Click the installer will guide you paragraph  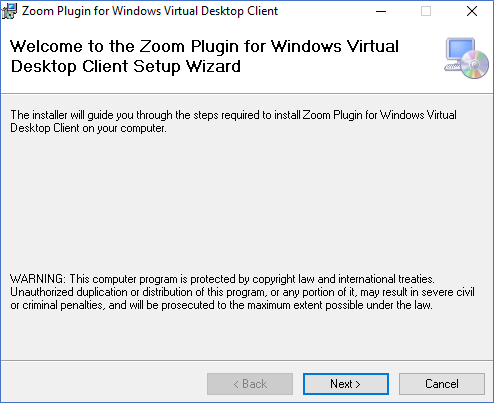(233, 121)
